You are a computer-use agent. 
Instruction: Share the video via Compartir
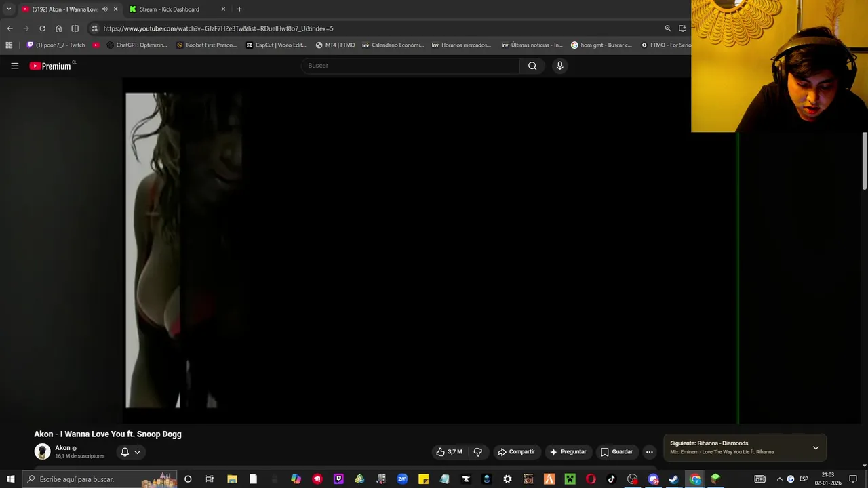[516, 452]
